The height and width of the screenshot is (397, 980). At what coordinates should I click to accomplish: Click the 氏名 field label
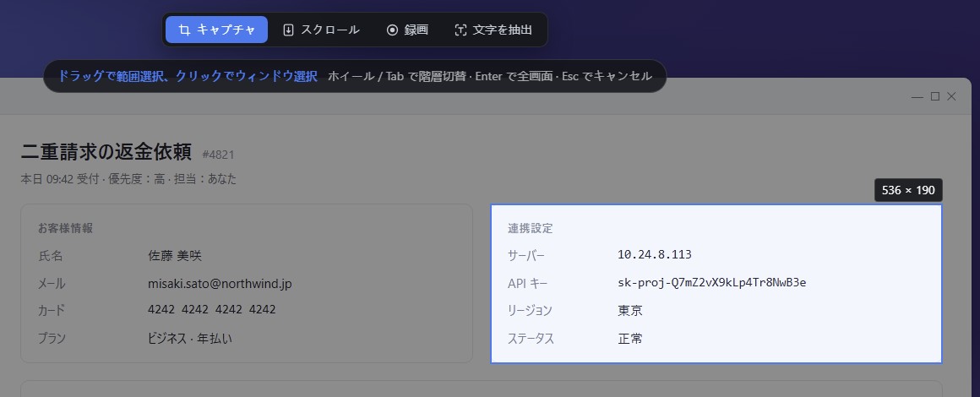point(50,256)
